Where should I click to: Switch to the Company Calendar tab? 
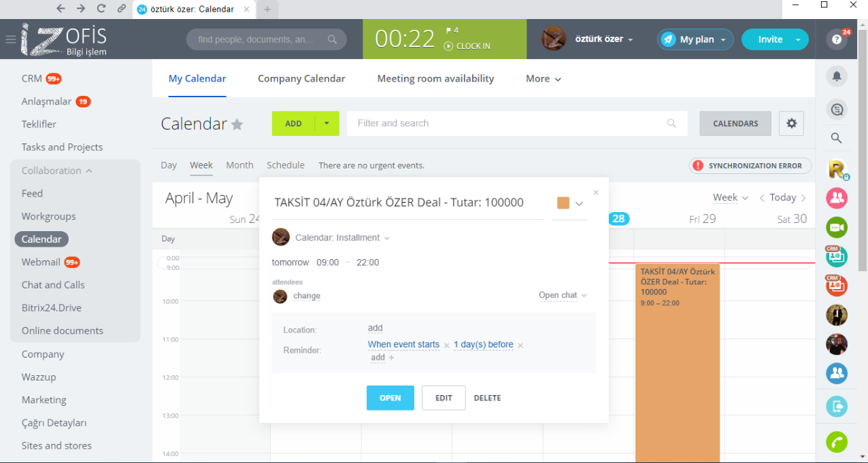(301, 79)
